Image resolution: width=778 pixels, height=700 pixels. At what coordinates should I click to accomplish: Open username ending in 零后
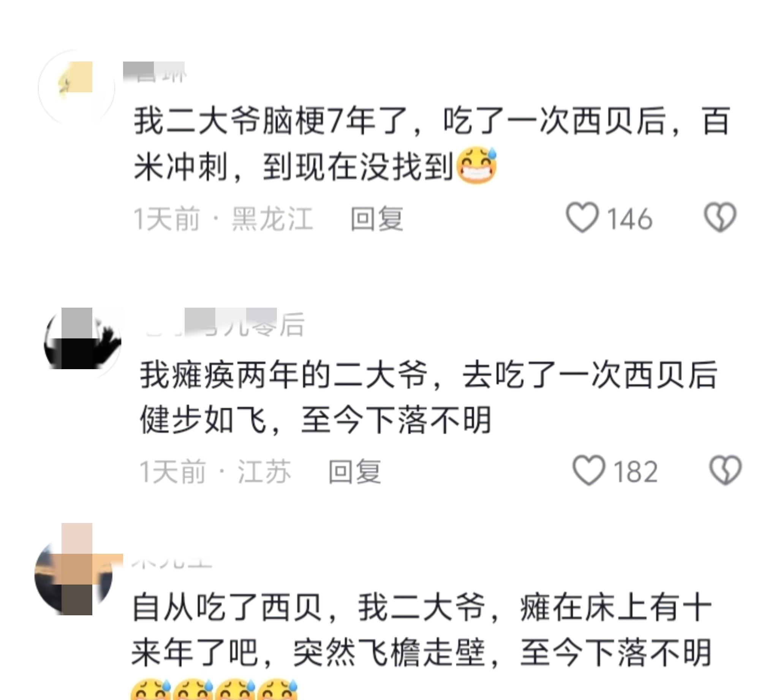(x=225, y=325)
